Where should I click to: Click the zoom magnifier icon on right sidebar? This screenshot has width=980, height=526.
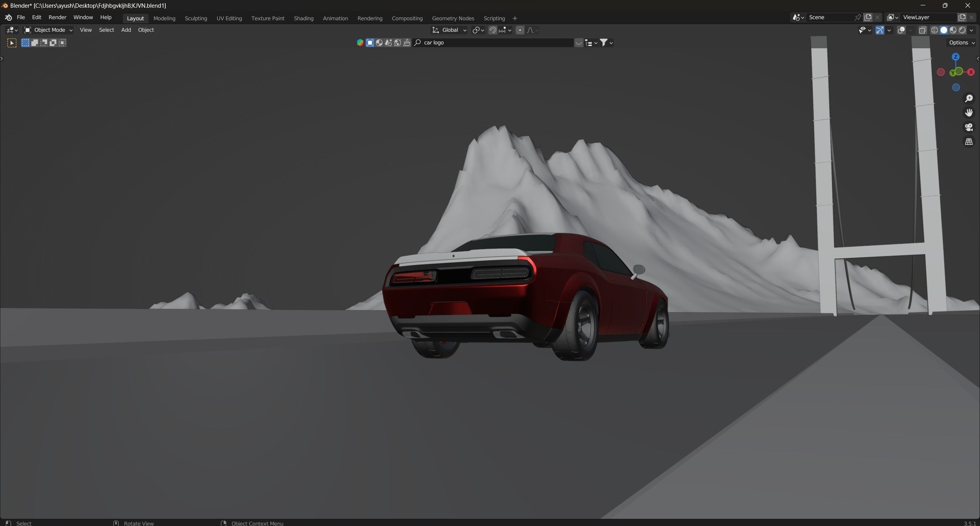[969, 99]
